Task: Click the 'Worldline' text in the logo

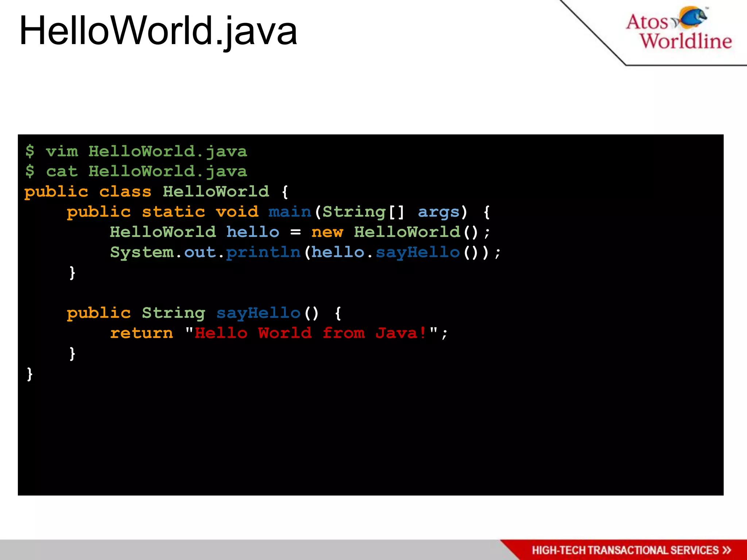Action: point(686,40)
